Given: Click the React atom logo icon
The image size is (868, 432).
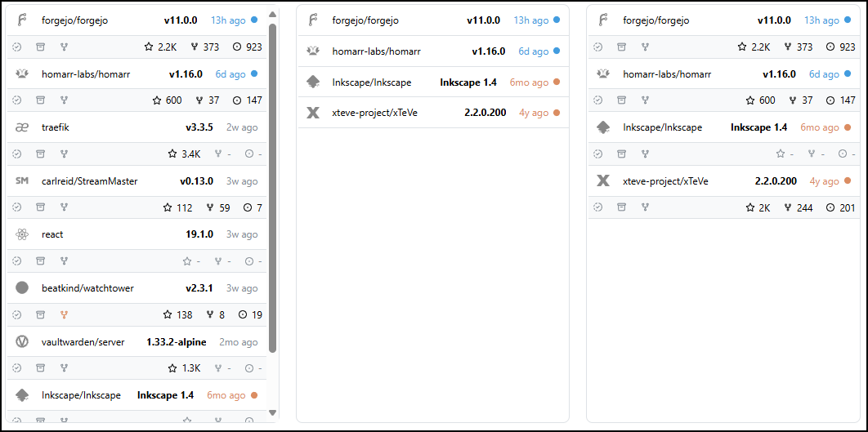Looking at the screenshot, I should click(x=22, y=234).
